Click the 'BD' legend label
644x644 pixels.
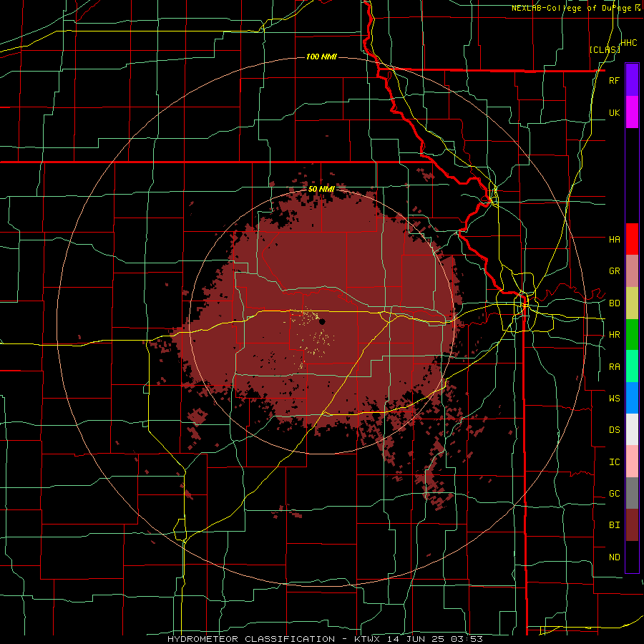point(614,303)
